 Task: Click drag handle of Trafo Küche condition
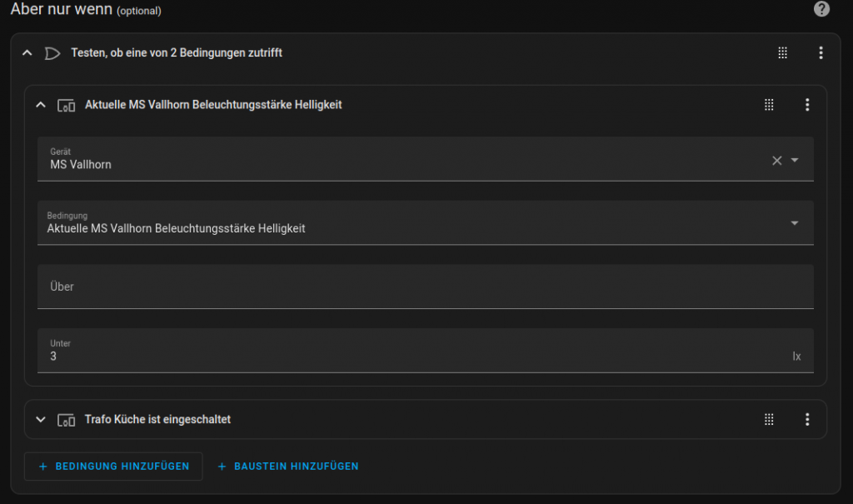click(x=769, y=420)
